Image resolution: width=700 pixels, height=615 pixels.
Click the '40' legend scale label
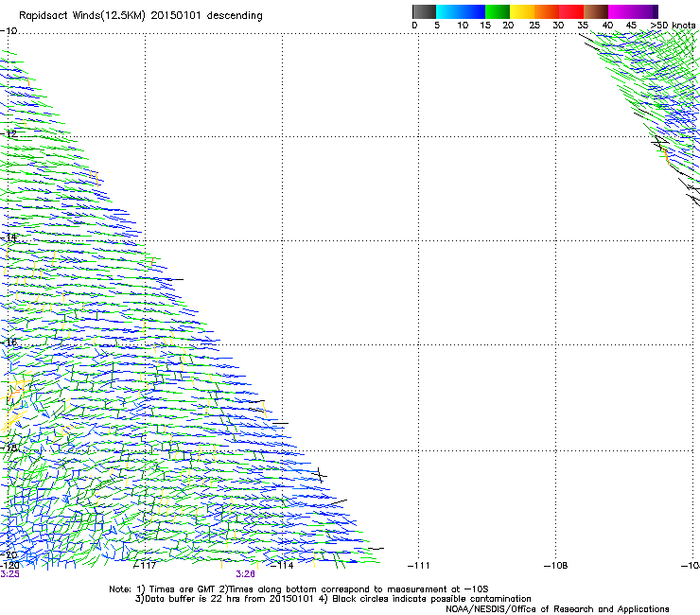[x=607, y=26]
